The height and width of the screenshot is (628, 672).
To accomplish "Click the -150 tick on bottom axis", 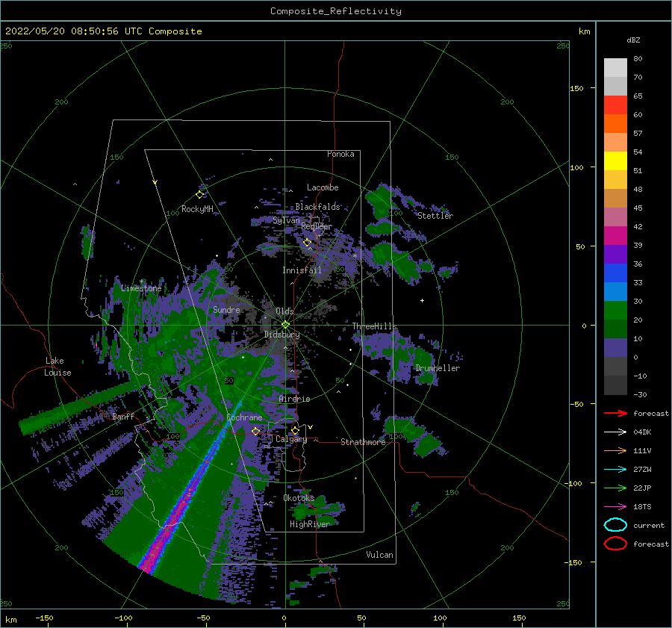I will (44, 618).
